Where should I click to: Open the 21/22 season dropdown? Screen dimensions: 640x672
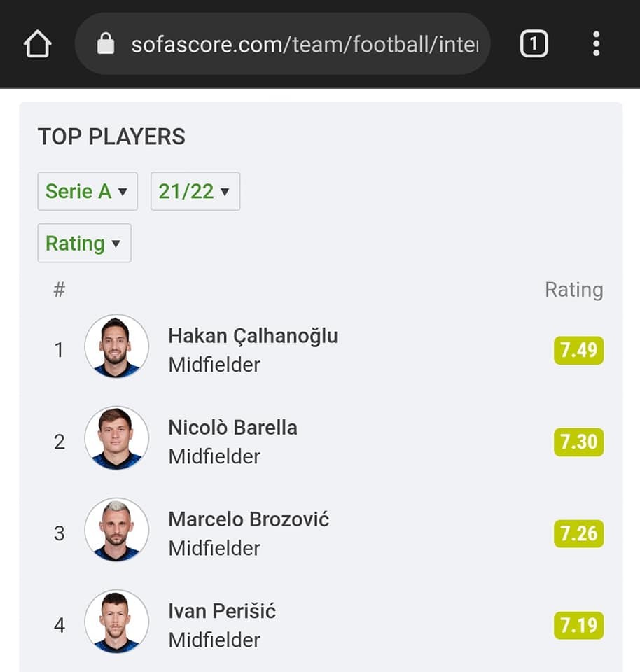click(x=195, y=191)
